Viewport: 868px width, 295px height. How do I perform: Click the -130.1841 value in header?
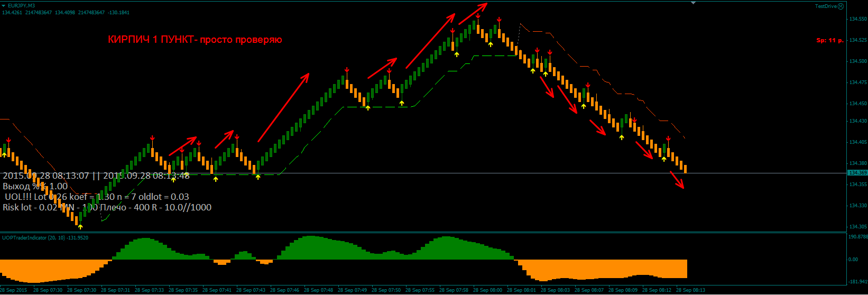click(119, 12)
